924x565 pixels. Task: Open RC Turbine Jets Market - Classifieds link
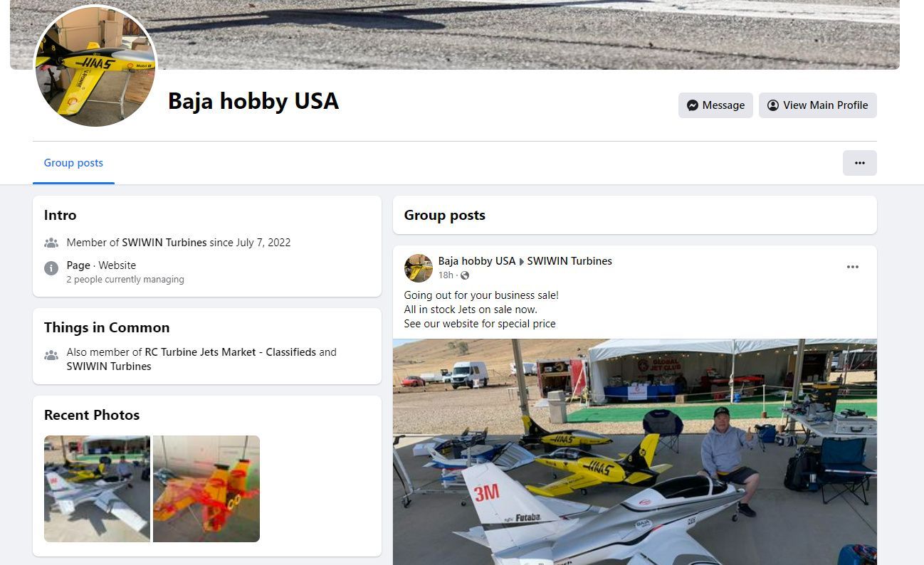coord(230,352)
